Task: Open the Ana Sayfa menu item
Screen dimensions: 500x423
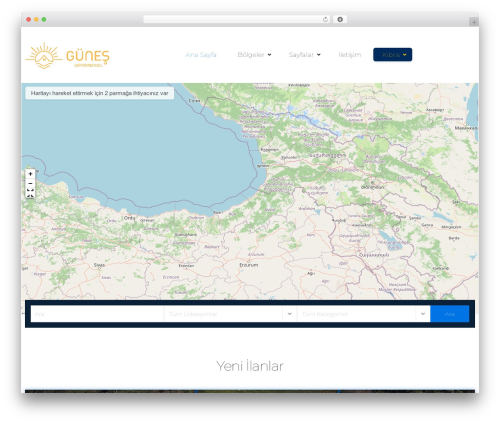Action: coord(201,55)
